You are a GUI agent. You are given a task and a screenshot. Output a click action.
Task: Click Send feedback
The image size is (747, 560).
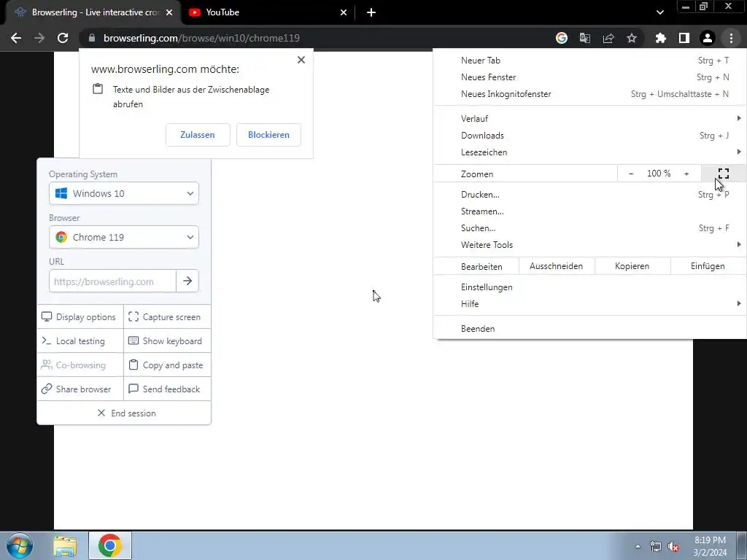pyautogui.click(x=167, y=389)
